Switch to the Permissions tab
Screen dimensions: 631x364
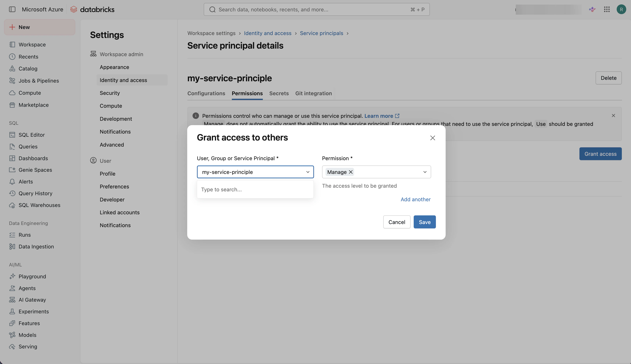tap(247, 93)
